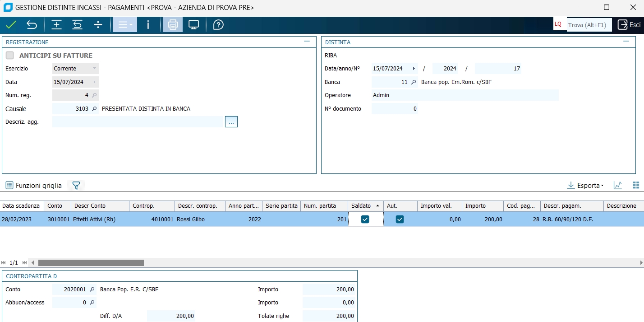Click the info icon in toolbar
644x322 pixels.
tap(148, 25)
